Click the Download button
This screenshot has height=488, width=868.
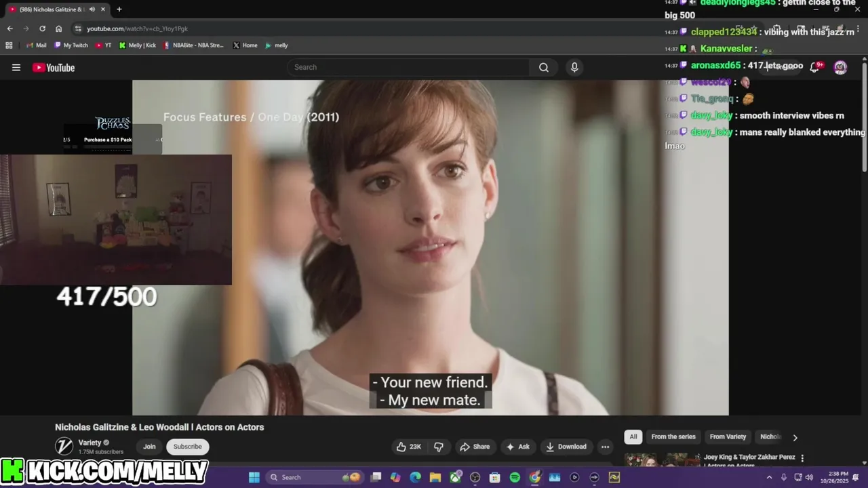pos(566,447)
